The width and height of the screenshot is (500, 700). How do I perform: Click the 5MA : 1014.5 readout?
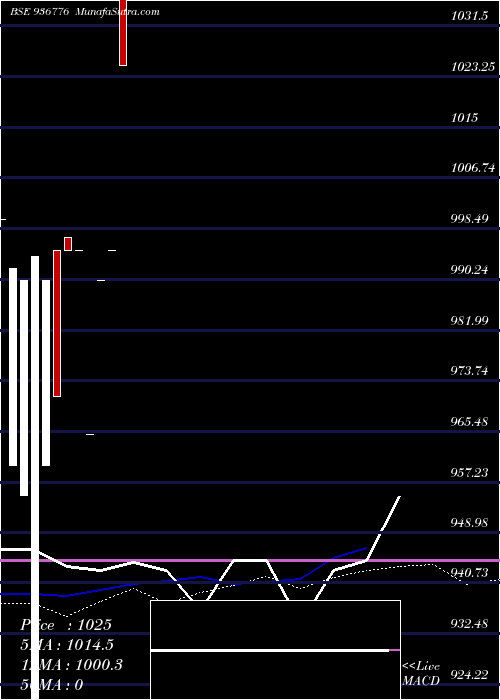pyautogui.click(x=67, y=645)
